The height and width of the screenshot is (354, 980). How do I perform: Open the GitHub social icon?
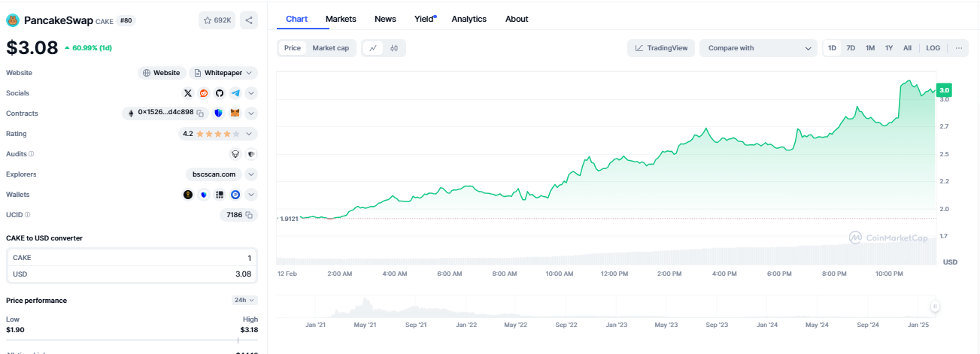point(220,93)
